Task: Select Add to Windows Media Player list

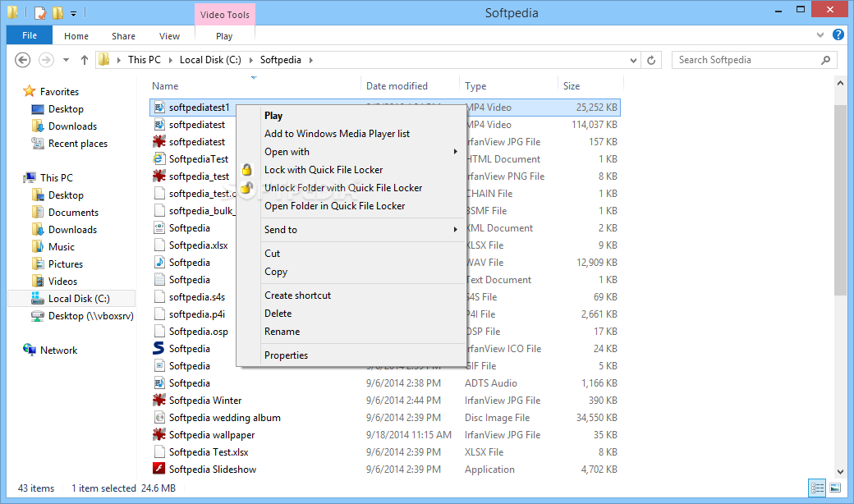Action: (x=337, y=133)
